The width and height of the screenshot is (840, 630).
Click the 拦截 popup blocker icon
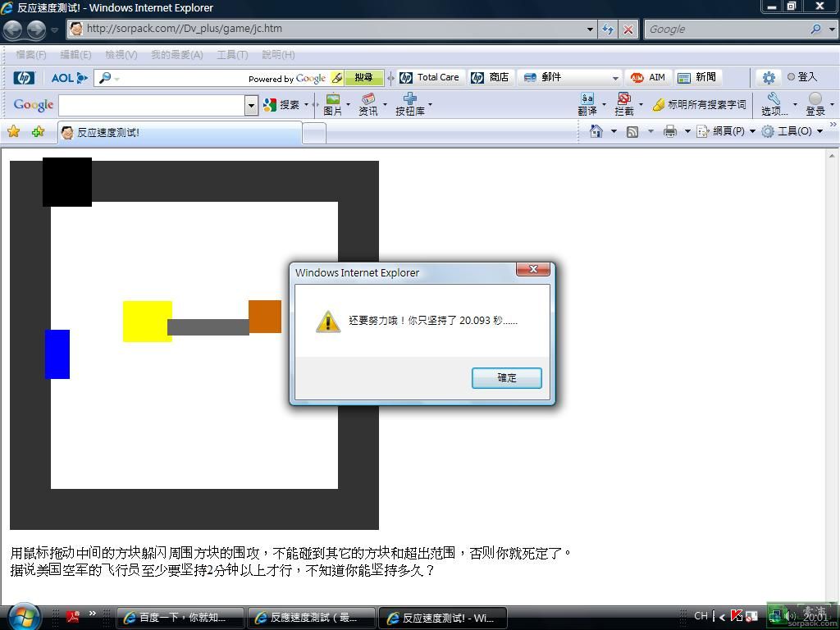(x=624, y=104)
